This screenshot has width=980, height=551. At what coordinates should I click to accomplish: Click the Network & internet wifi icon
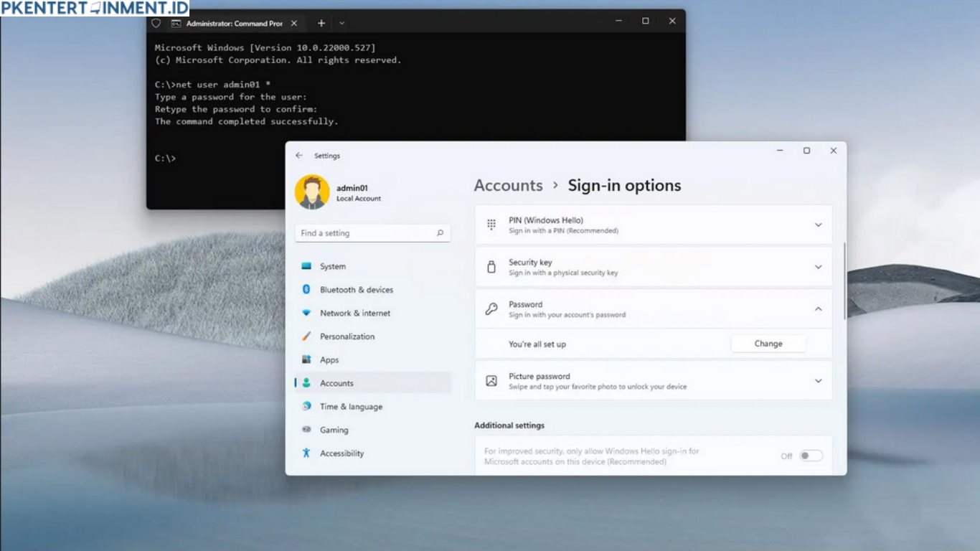(x=306, y=313)
